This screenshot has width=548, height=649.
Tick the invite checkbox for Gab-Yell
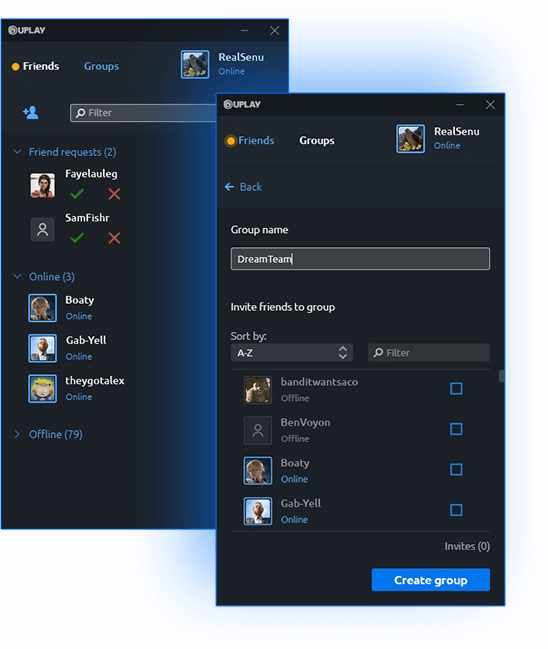456,510
